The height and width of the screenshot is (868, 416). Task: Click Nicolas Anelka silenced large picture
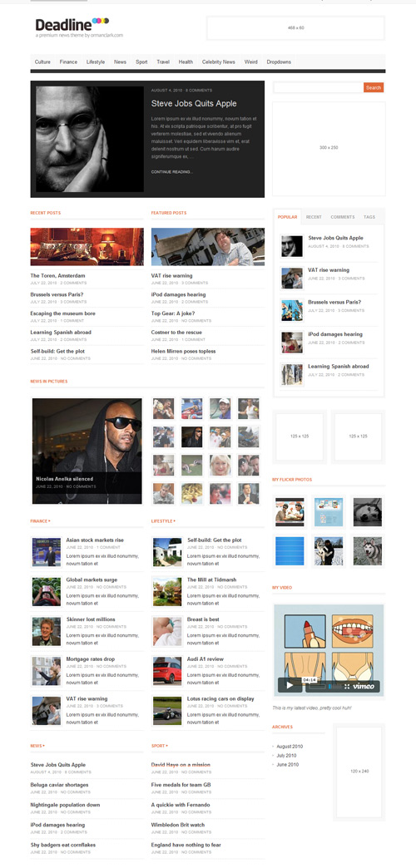click(87, 451)
